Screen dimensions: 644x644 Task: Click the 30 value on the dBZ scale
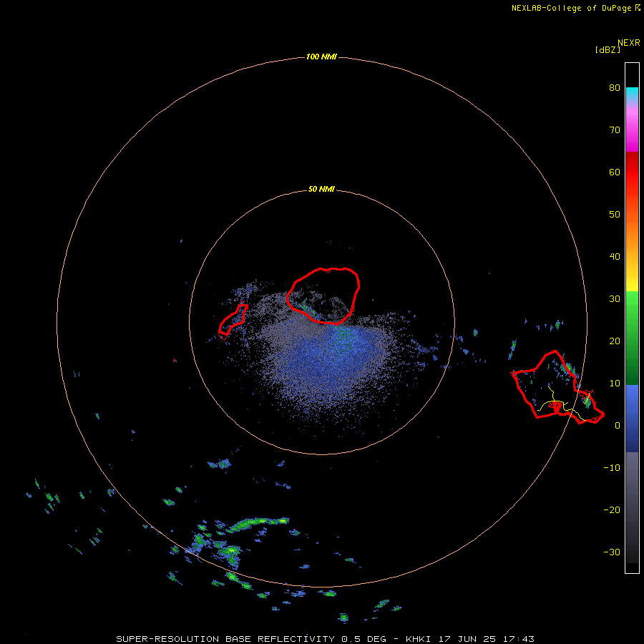pyautogui.click(x=615, y=299)
